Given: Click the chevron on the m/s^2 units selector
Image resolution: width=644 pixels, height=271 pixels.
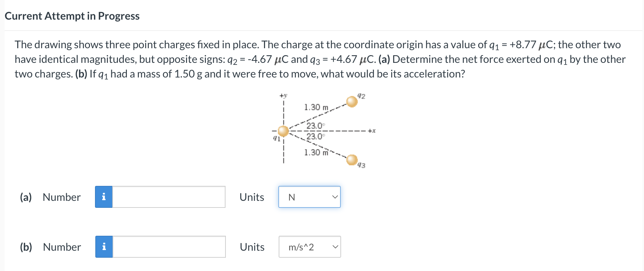Looking at the screenshot, I should pyautogui.click(x=335, y=247).
